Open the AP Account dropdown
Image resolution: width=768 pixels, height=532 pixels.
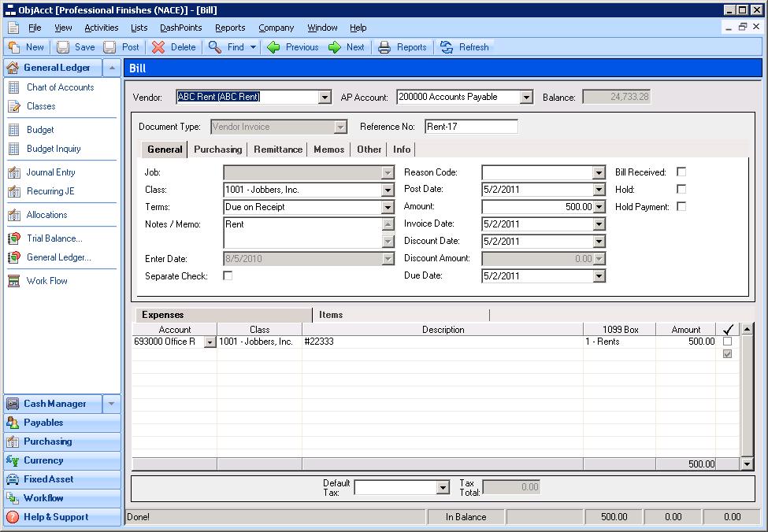coord(526,98)
